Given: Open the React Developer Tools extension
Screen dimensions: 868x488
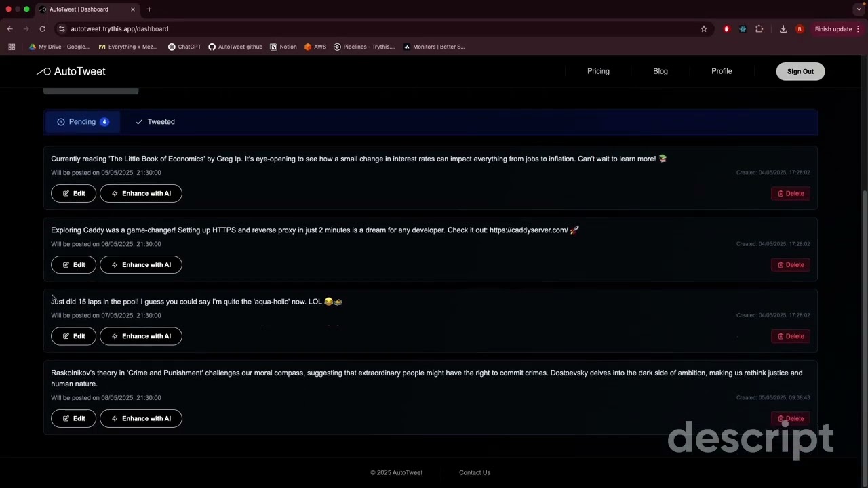Looking at the screenshot, I should 743,29.
